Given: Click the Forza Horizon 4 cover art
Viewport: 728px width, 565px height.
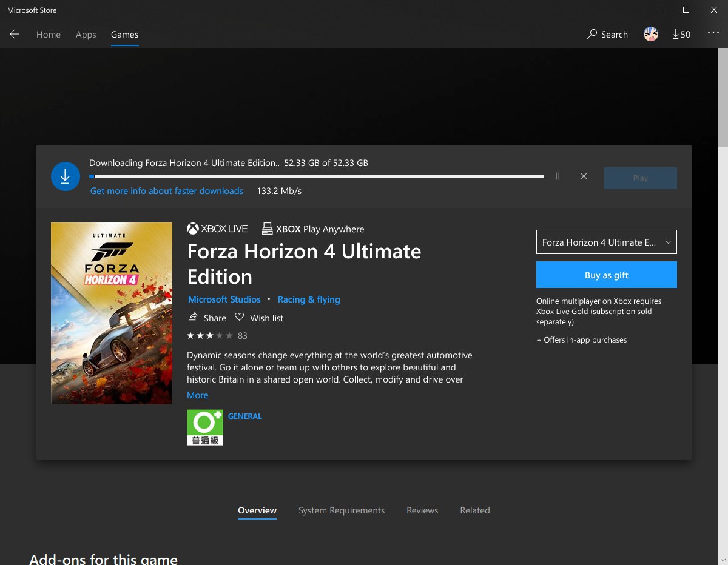Looking at the screenshot, I should click(x=112, y=313).
